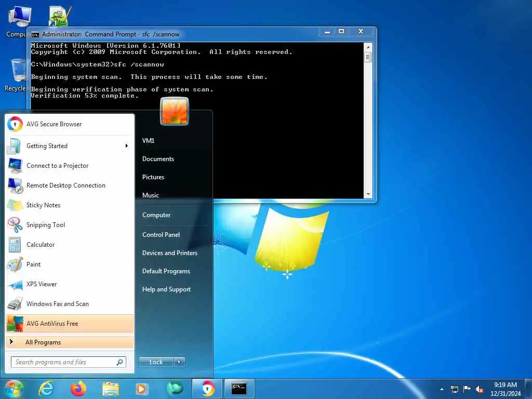532x399 pixels.
Task: Launch Firefox from taskbar
Action: coord(78,389)
